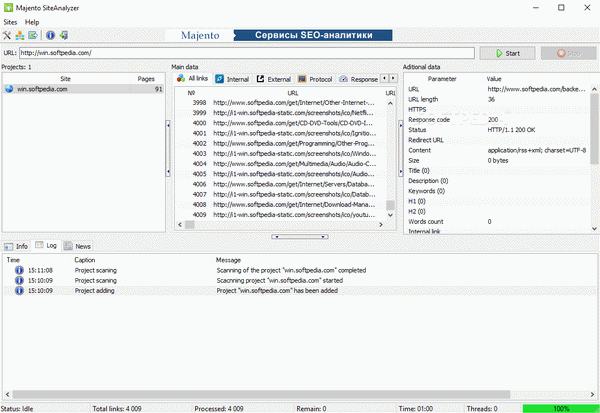Click the Additional data scroll up arrow
The height and width of the screenshot is (413, 600).
click(x=594, y=89)
